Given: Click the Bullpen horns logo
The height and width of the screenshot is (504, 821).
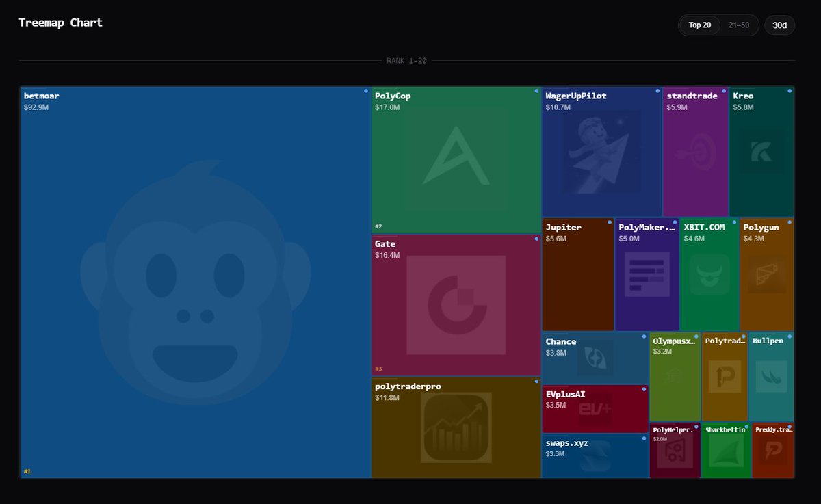Looking at the screenshot, I should pos(771,376).
